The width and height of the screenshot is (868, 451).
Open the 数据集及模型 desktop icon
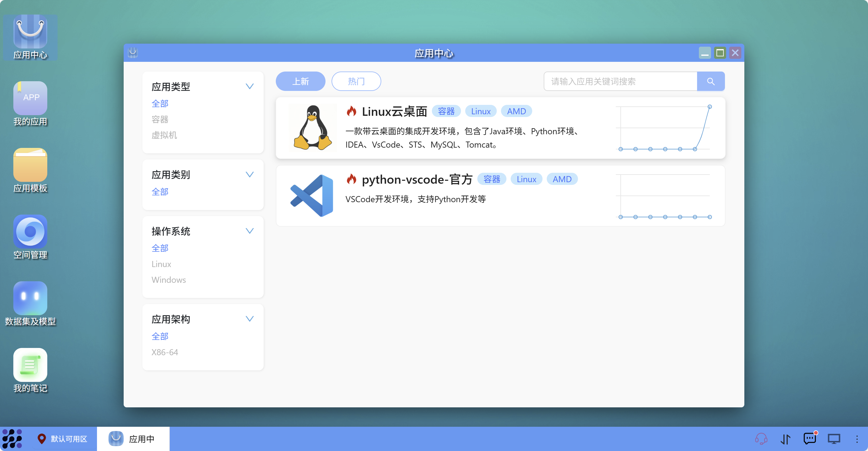tap(30, 299)
